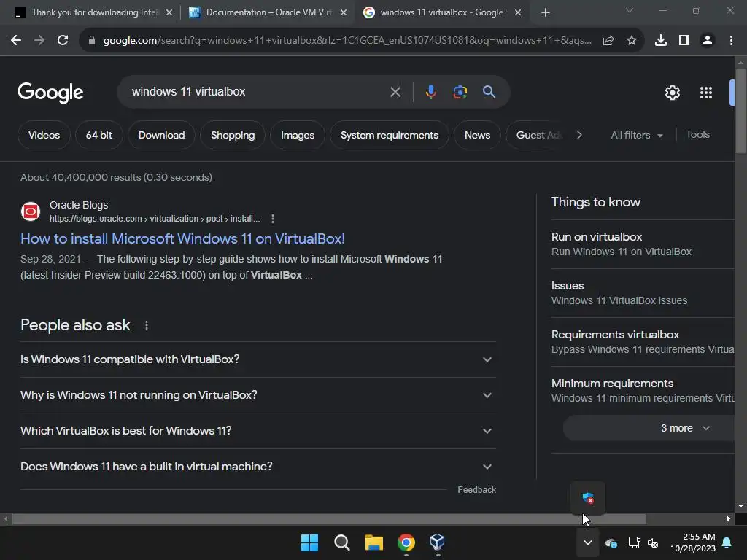Open the network status tray icon

click(x=634, y=542)
